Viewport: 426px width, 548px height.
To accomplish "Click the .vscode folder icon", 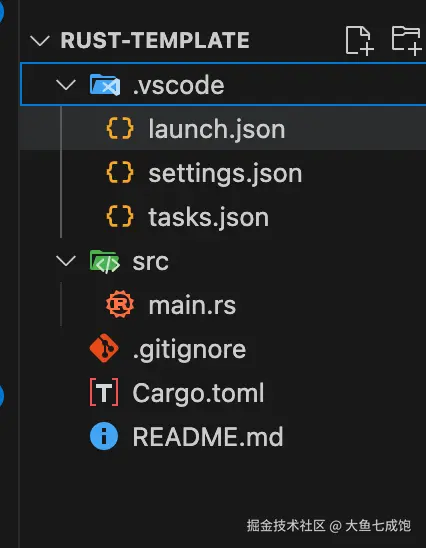I will pyautogui.click(x=105, y=85).
